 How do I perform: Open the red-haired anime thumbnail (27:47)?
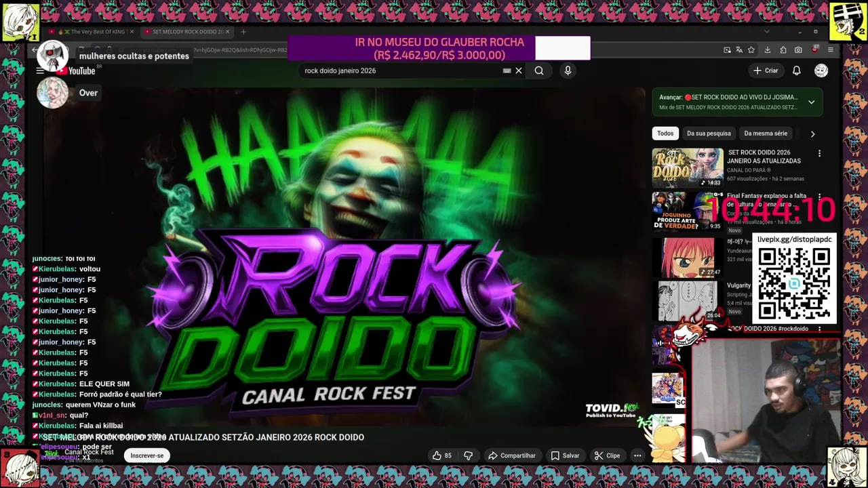[x=688, y=257]
